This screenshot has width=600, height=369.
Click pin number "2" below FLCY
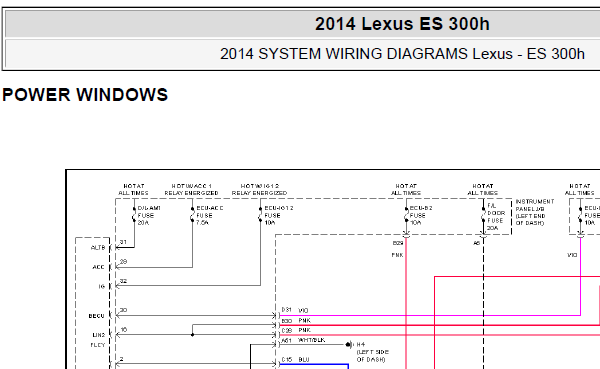click(122, 359)
